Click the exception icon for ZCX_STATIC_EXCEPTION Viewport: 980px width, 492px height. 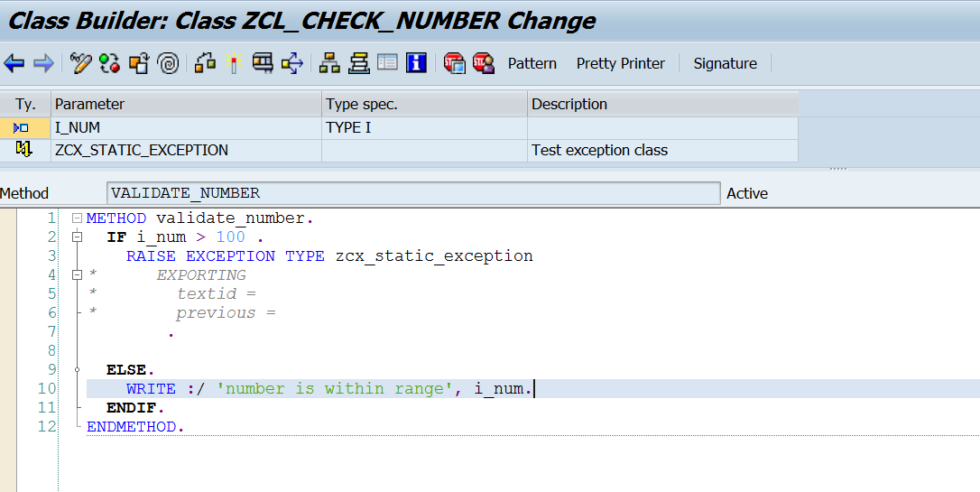tap(23, 150)
